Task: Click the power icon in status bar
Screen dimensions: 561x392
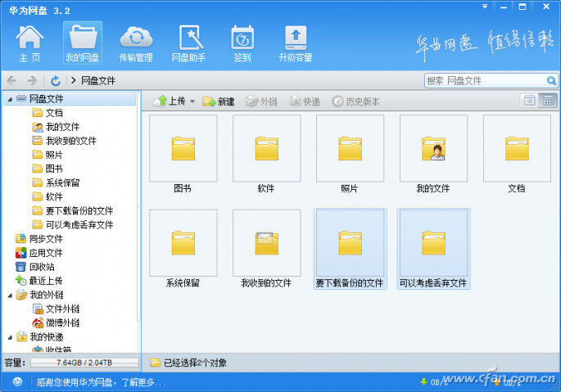Action: [x=17, y=382]
